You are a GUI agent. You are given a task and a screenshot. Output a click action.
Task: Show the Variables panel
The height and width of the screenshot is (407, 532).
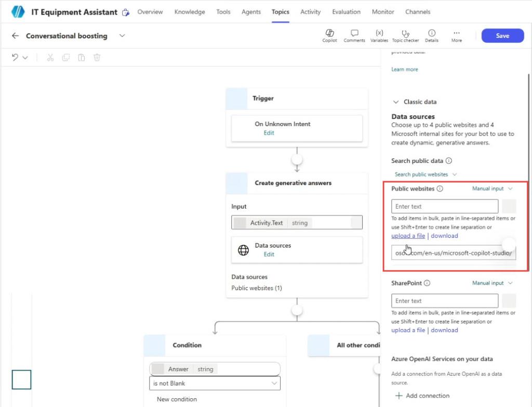[x=379, y=36]
